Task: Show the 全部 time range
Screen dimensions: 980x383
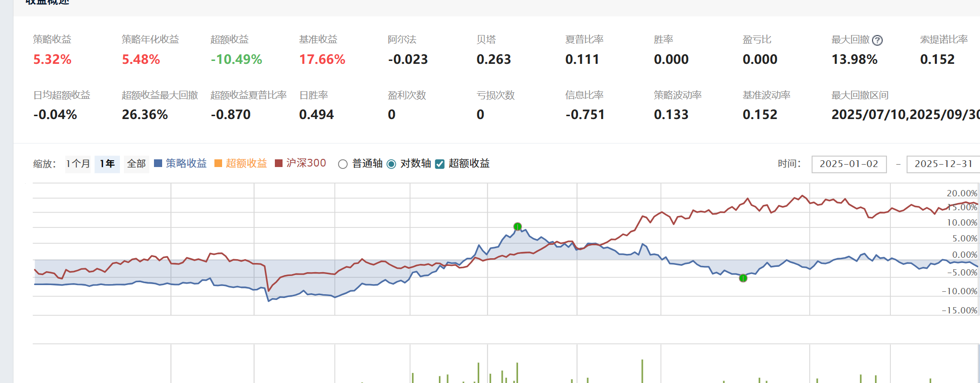Action: (x=136, y=164)
